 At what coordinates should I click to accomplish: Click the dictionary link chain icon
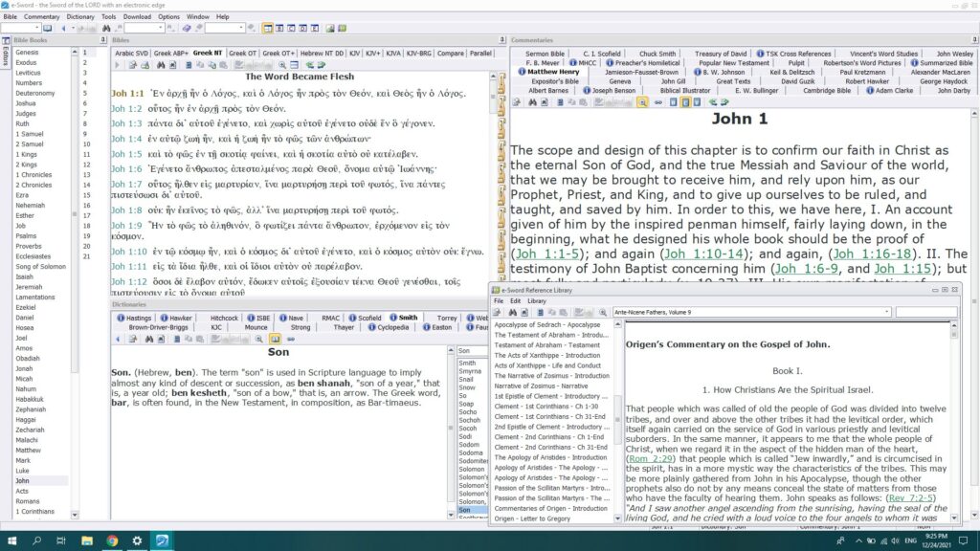coord(291,339)
